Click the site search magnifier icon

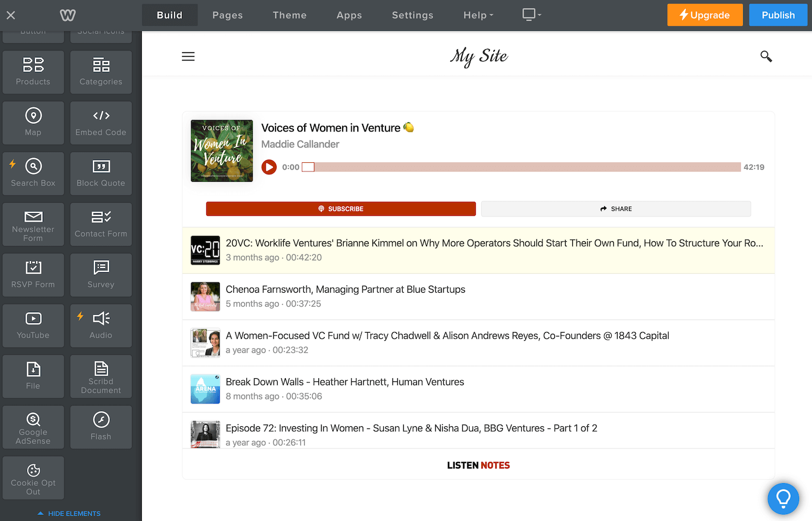click(766, 56)
